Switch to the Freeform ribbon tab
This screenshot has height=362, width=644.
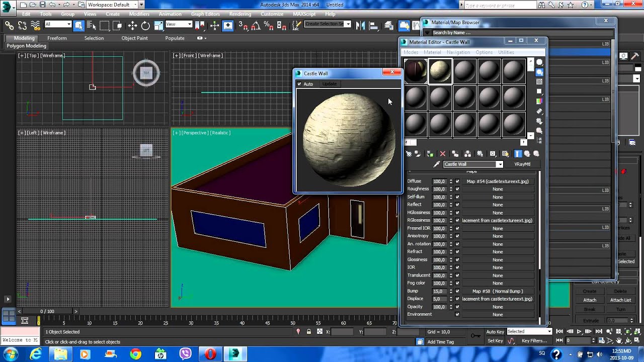click(x=57, y=38)
